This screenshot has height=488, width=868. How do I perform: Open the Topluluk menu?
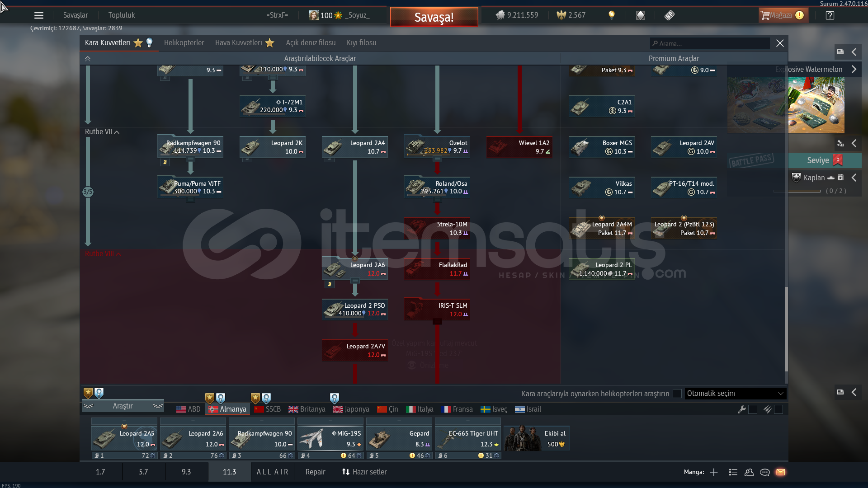point(122,15)
